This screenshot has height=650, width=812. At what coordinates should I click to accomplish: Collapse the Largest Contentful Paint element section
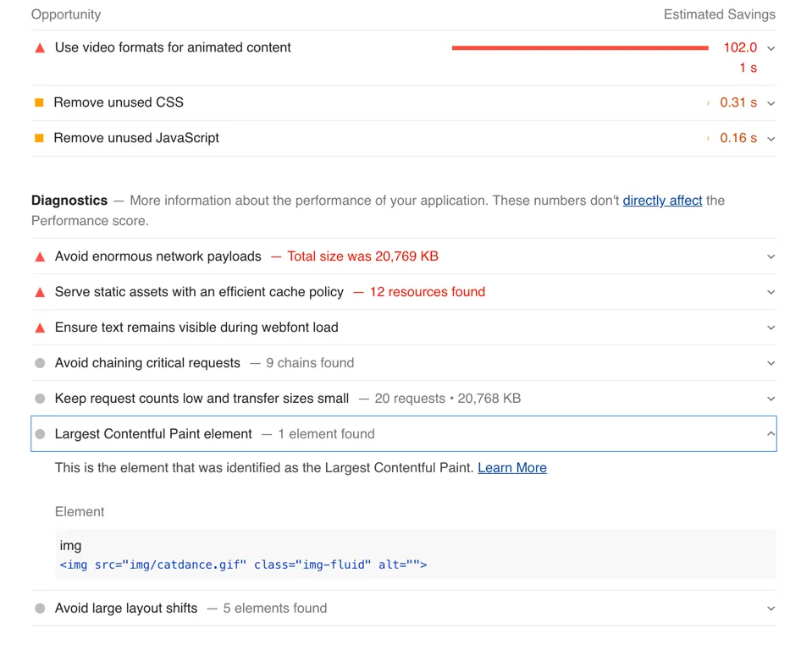pos(771,434)
